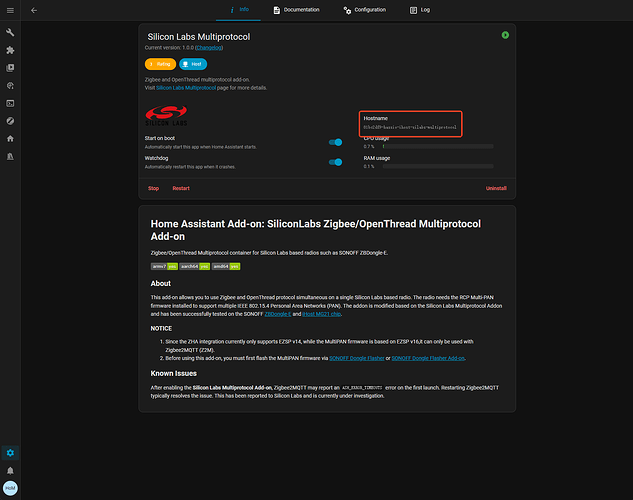Open the user profile avatar
The image size is (633, 500).
10,488
